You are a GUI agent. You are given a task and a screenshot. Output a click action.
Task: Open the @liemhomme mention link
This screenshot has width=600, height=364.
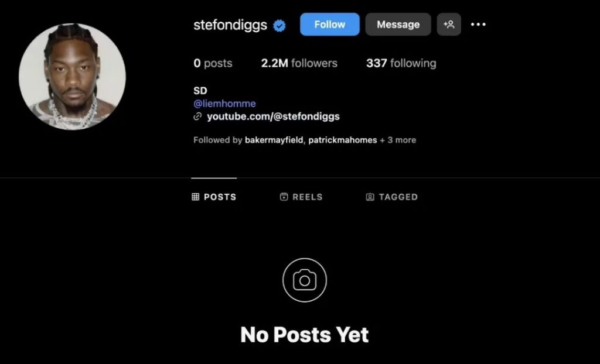click(x=224, y=104)
